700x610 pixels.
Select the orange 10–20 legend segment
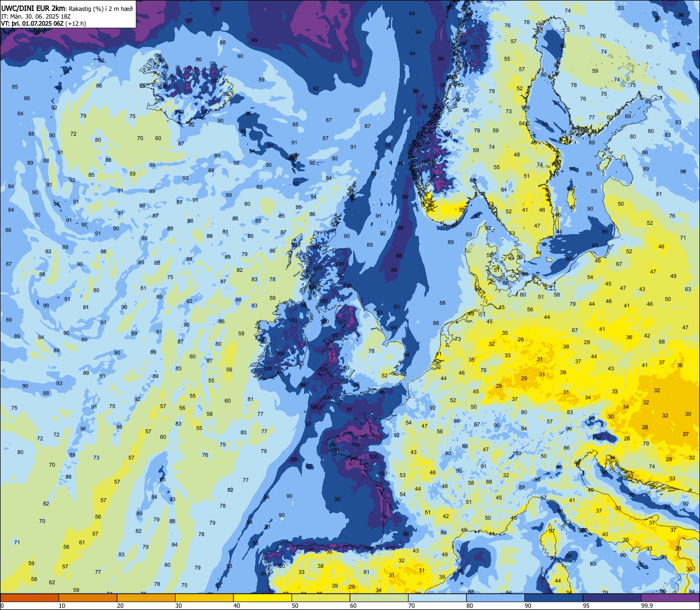87,597
